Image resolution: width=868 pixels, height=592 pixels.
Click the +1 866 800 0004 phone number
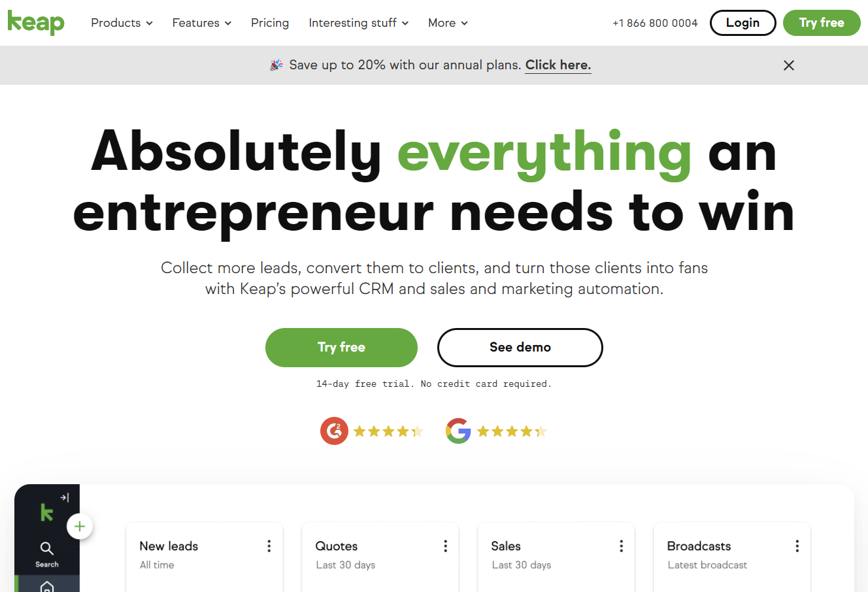[x=655, y=23]
